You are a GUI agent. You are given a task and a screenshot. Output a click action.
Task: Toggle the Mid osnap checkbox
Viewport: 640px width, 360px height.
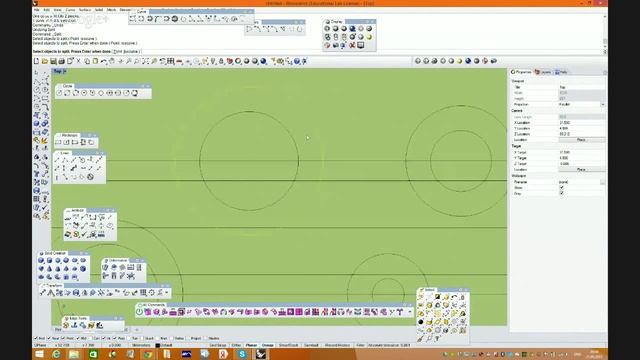78,338
